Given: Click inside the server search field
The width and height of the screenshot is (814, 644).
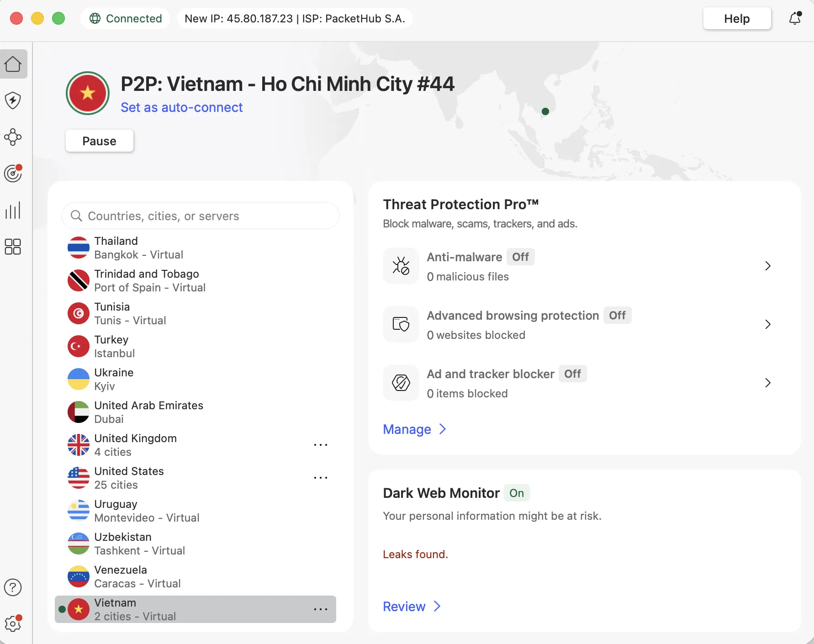Looking at the screenshot, I should pos(201,216).
